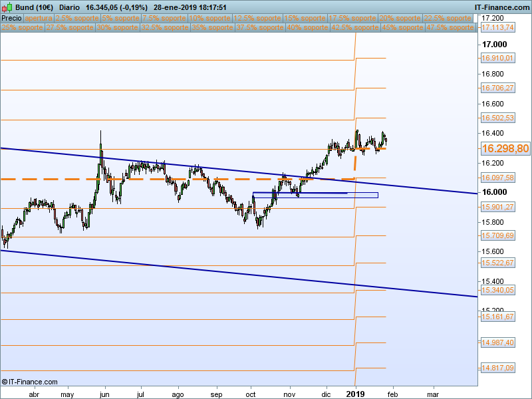This screenshot has width=532, height=399.
Task: Click the 2019 marker on time axis
Action: point(356,392)
